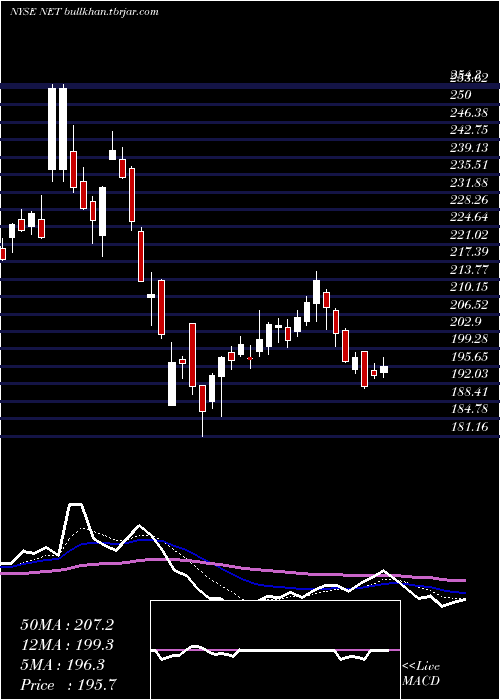Click the 195.65 price axis label

point(469,357)
